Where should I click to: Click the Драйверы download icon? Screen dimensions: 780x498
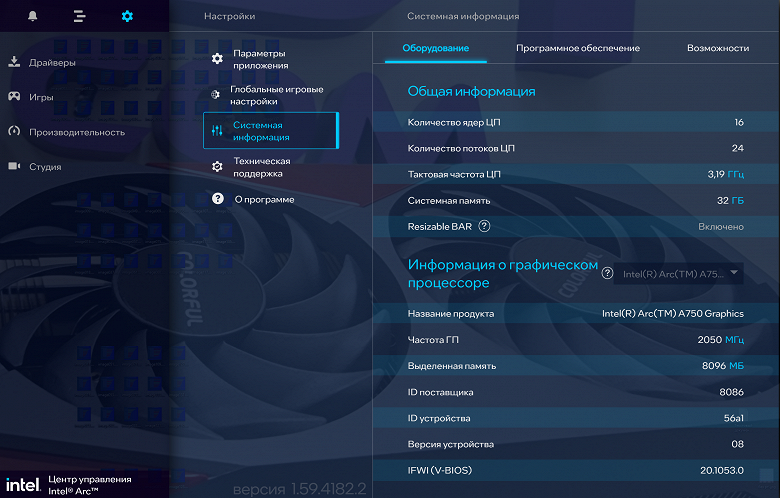tap(14, 62)
